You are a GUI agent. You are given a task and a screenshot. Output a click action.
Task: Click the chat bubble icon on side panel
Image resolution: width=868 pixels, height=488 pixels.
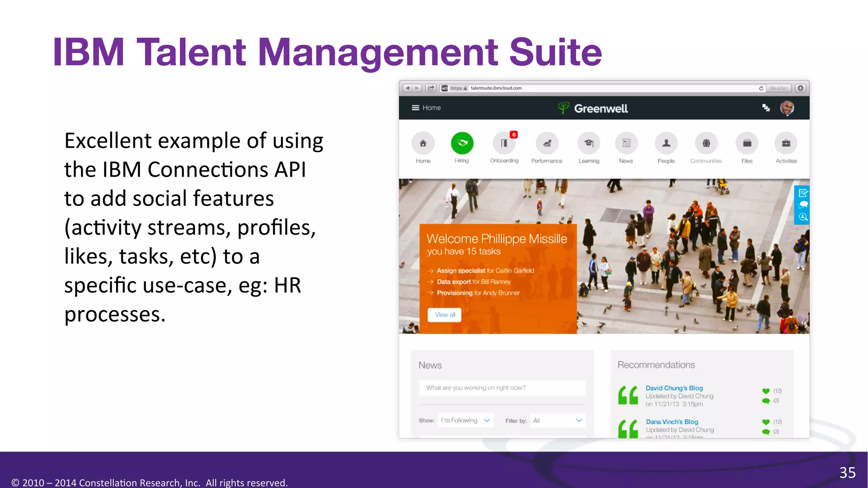coord(803,205)
